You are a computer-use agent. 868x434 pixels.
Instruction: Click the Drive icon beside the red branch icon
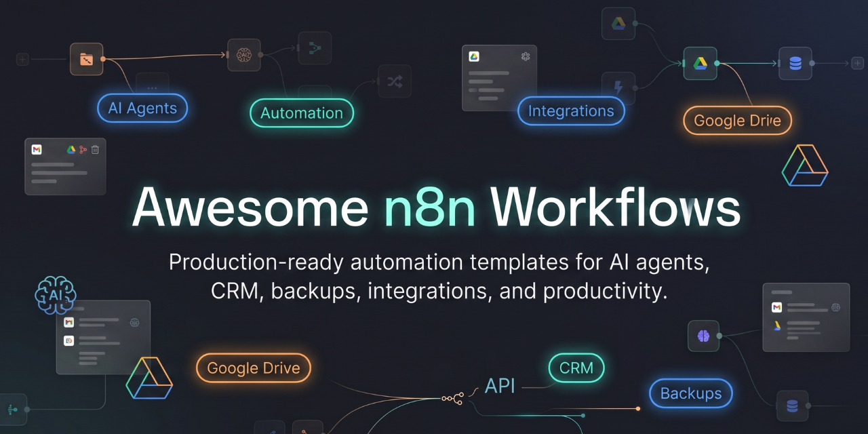point(71,149)
